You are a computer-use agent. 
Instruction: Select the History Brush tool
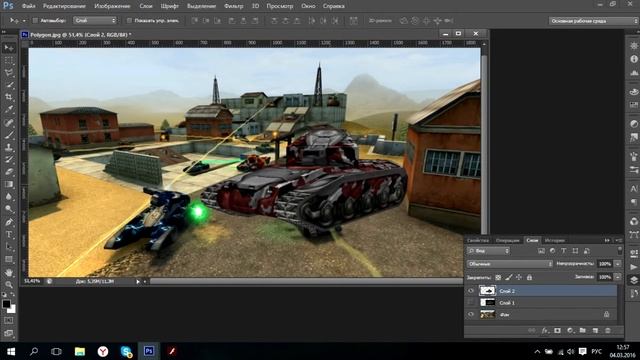(x=9, y=160)
